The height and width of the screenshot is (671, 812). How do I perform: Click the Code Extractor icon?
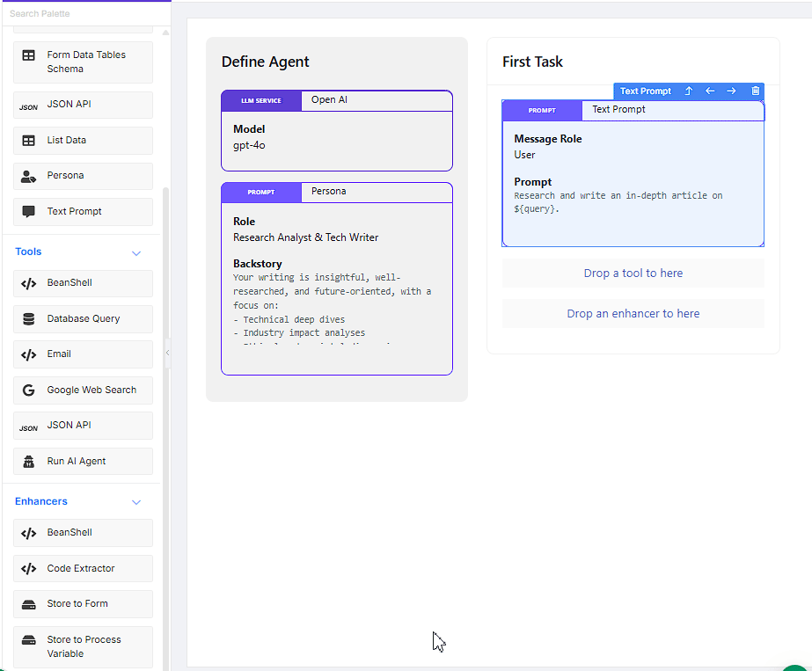tap(29, 569)
